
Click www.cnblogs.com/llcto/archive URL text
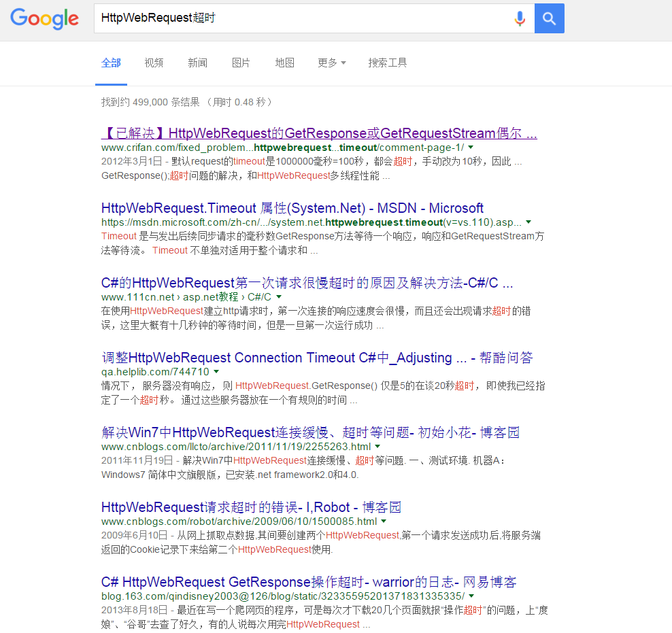coord(236,447)
